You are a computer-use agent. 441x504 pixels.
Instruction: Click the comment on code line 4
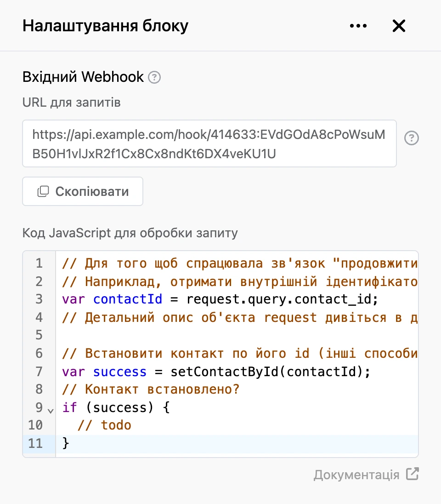point(240,318)
